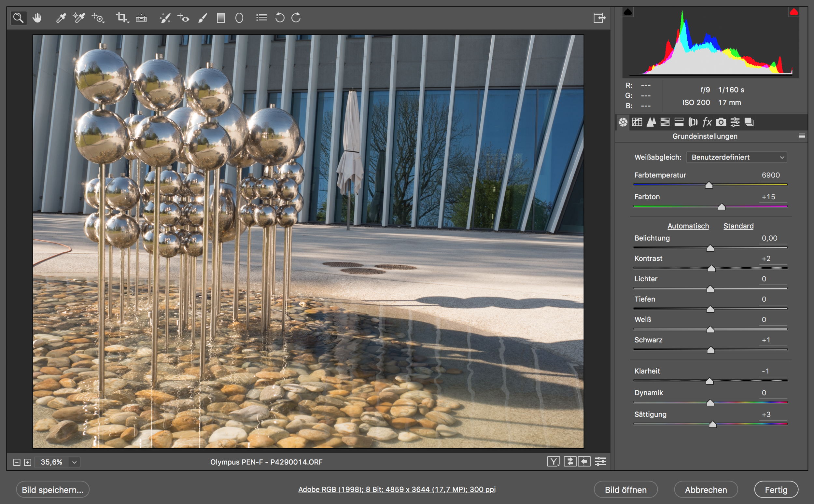
Task: Click the histogram display
Action: [711, 43]
